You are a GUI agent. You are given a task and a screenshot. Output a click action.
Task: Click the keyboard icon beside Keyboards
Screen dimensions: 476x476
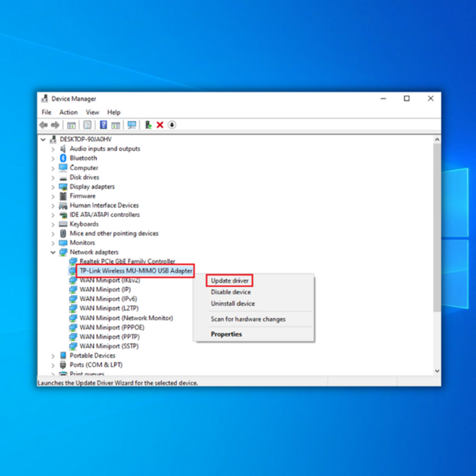click(x=63, y=224)
